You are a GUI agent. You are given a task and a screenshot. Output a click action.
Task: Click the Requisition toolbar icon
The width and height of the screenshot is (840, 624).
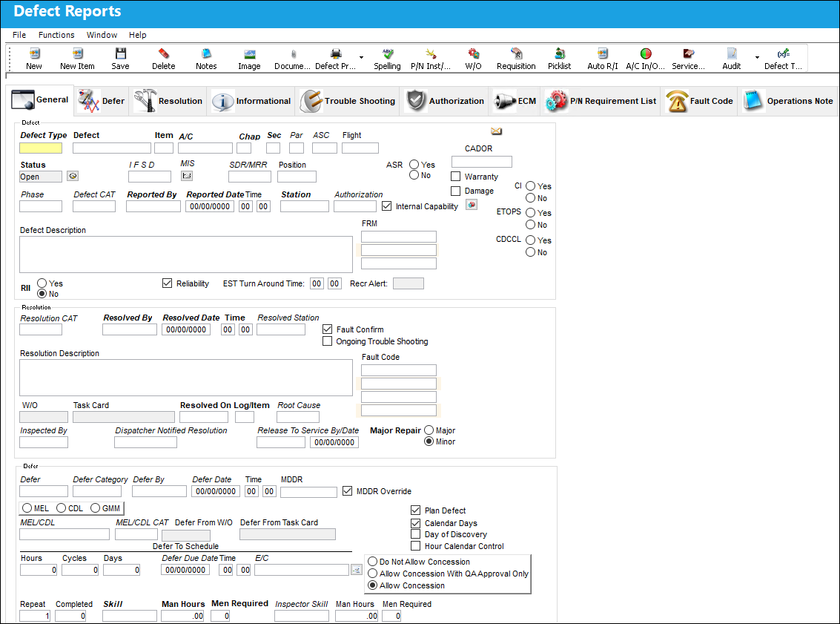click(517, 53)
